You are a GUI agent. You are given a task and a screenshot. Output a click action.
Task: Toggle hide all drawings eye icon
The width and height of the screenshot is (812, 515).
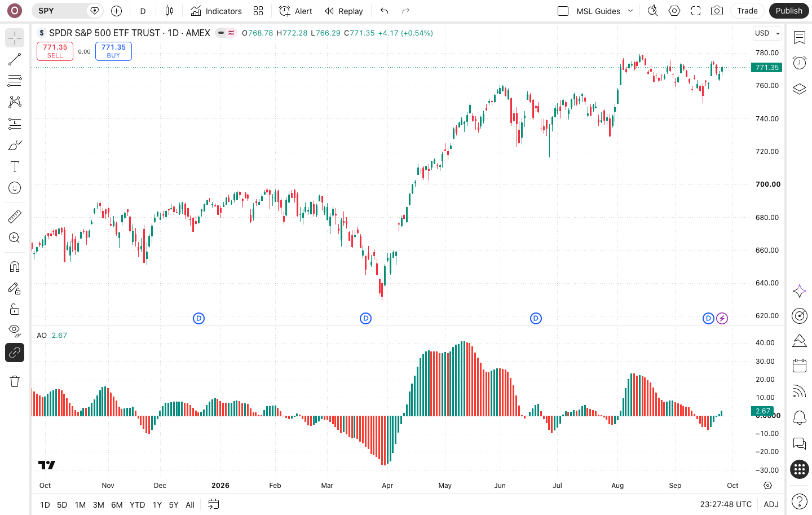15,331
